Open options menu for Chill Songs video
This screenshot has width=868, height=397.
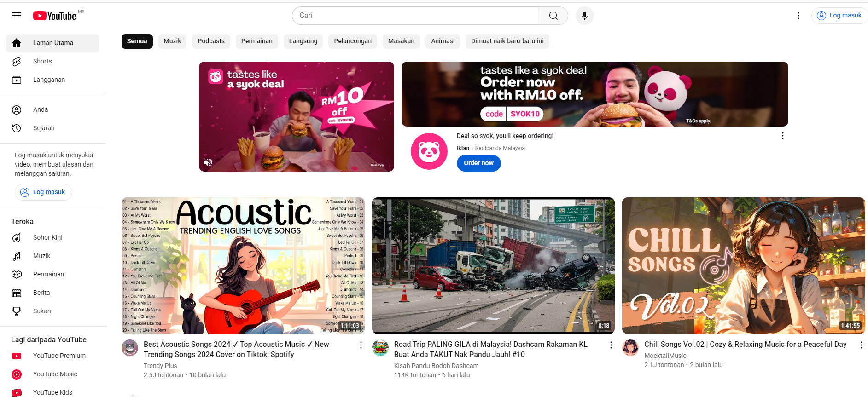pyautogui.click(x=862, y=345)
